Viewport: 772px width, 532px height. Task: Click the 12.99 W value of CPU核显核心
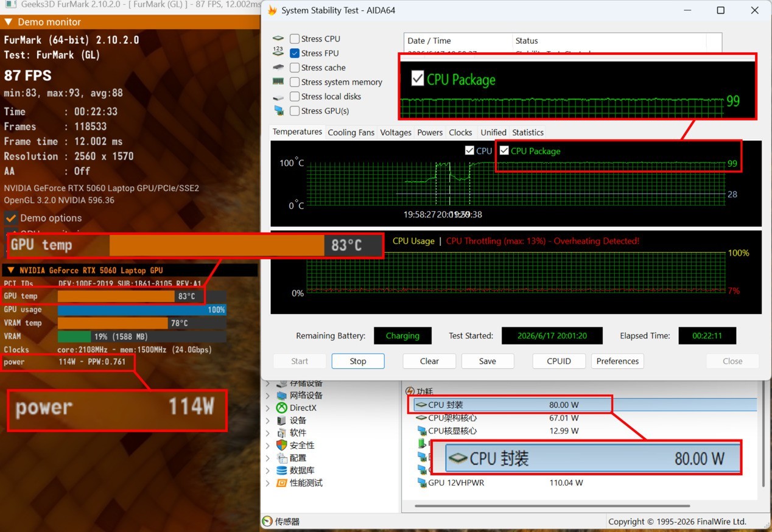tap(564, 431)
